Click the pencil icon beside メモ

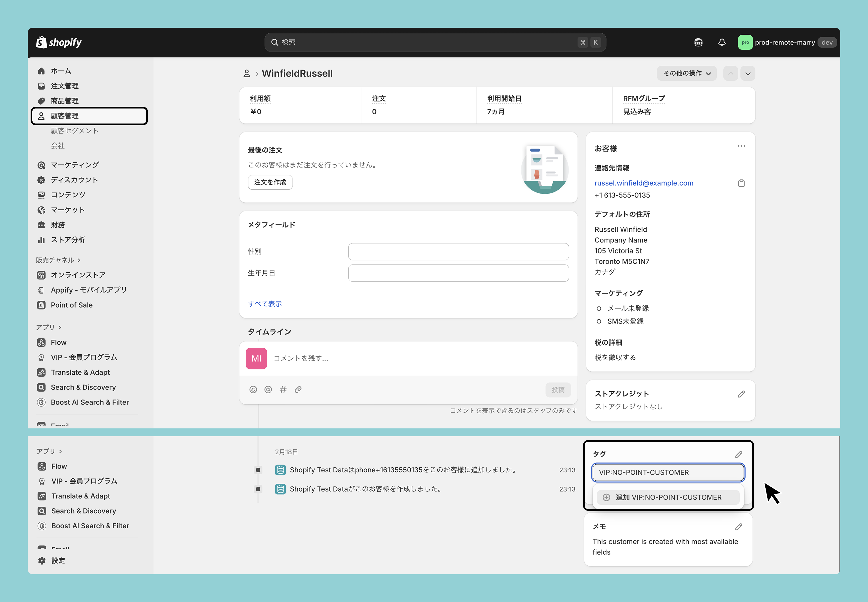[x=738, y=527]
